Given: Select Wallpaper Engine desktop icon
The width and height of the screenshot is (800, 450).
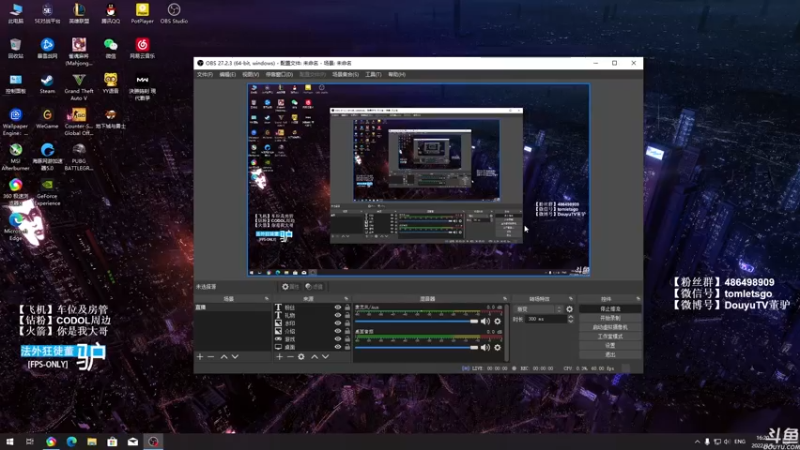Looking at the screenshot, I should pos(15,122).
